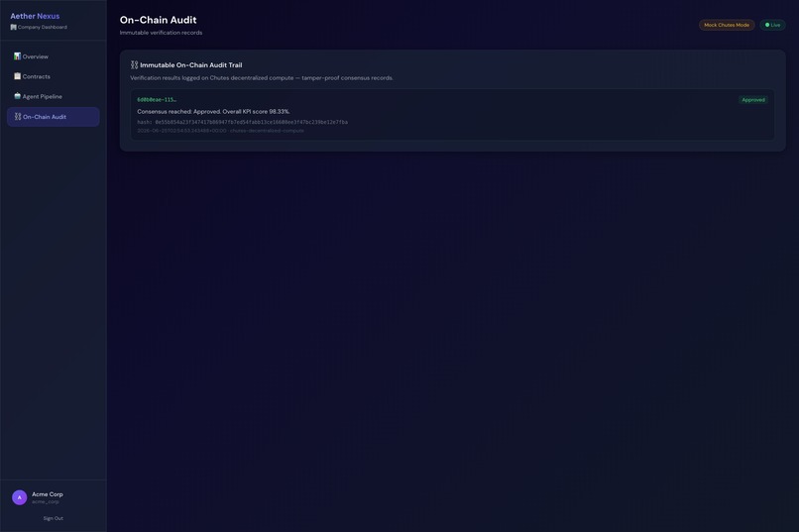Viewport: 799px width, 532px height.
Task: Go to the Contracts section
Action: click(53, 76)
